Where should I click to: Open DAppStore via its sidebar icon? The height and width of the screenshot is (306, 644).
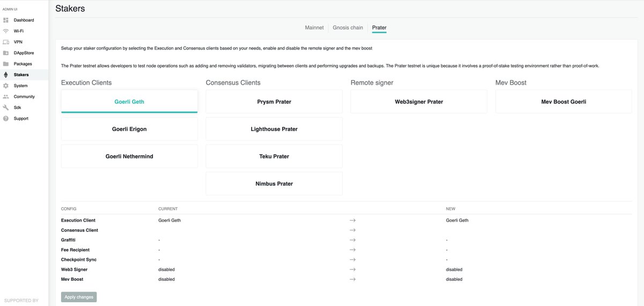pyautogui.click(x=6, y=53)
